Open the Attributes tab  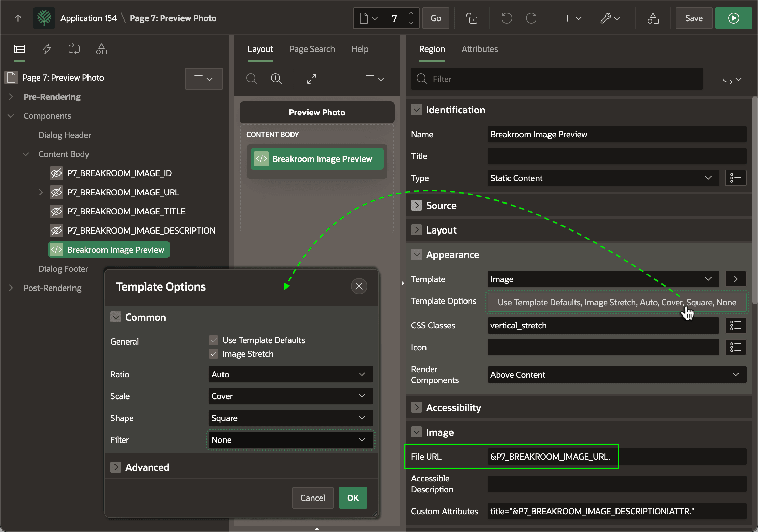tap(479, 49)
